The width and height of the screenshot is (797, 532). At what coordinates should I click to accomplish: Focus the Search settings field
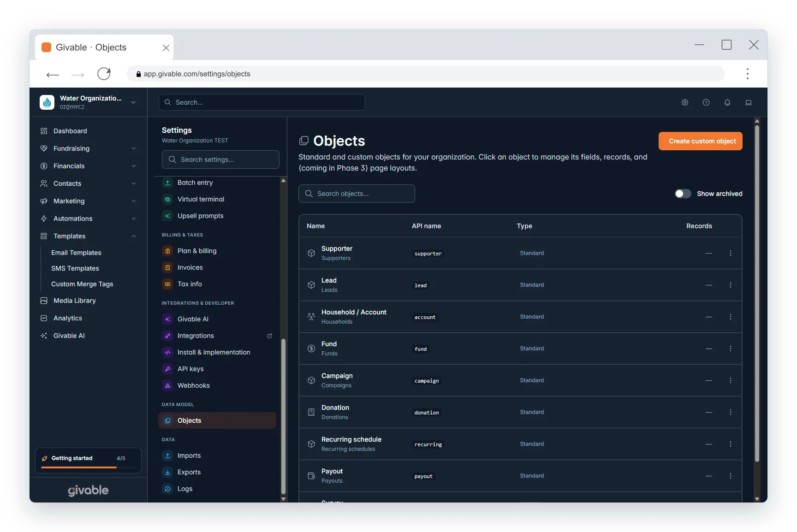[x=220, y=160]
